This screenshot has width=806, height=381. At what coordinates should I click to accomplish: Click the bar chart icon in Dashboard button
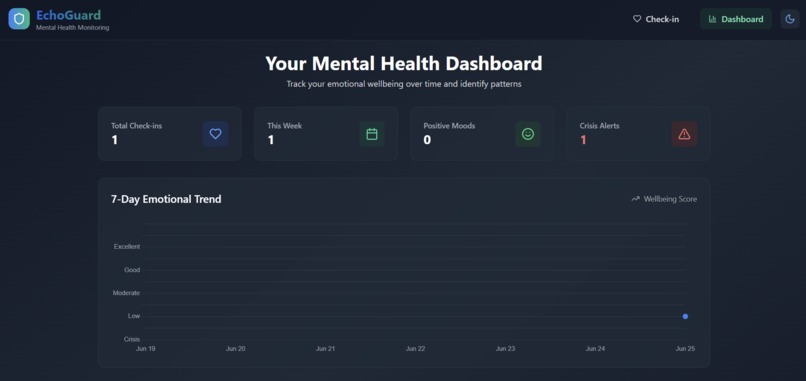pyautogui.click(x=712, y=19)
